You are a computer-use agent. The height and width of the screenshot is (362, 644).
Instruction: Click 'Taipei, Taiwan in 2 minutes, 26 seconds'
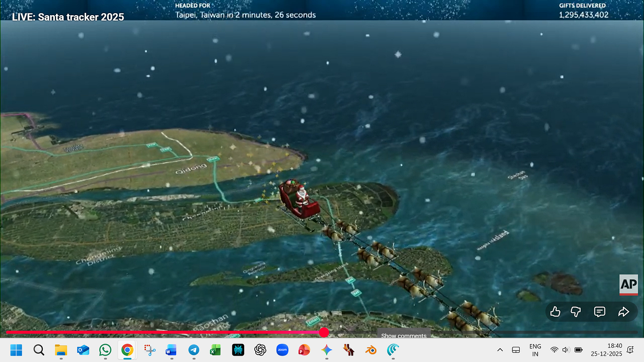click(246, 15)
